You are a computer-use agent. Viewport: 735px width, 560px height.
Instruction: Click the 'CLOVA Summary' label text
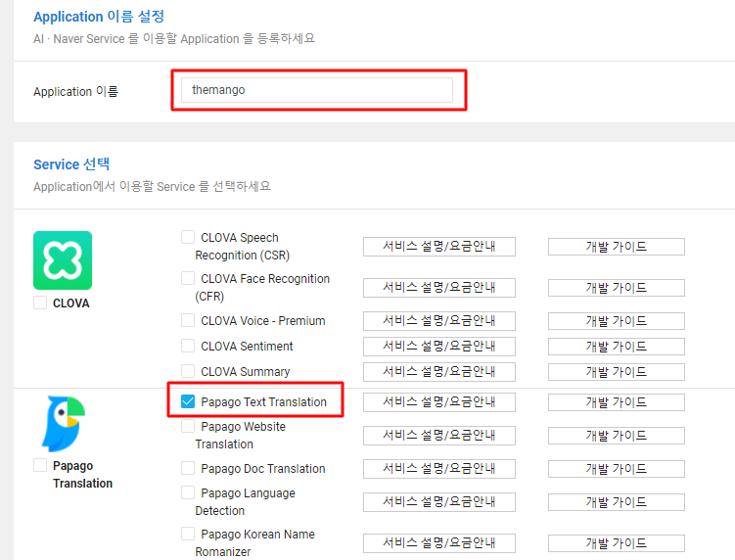pyautogui.click(x=245, y=371)
